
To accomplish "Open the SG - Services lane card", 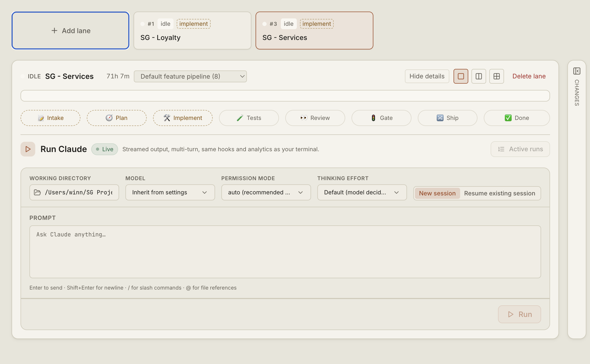I will point(314,31).
